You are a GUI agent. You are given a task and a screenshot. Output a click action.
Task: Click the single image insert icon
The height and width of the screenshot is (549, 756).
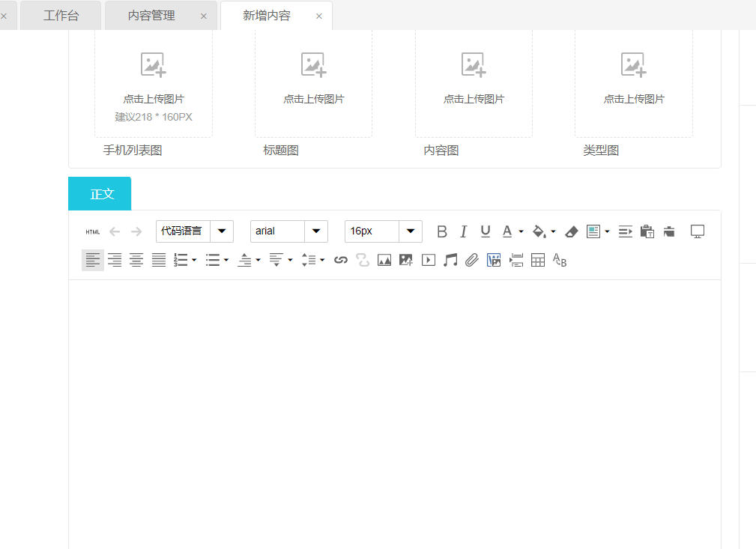pyautogui.click(x=384, y=261)
